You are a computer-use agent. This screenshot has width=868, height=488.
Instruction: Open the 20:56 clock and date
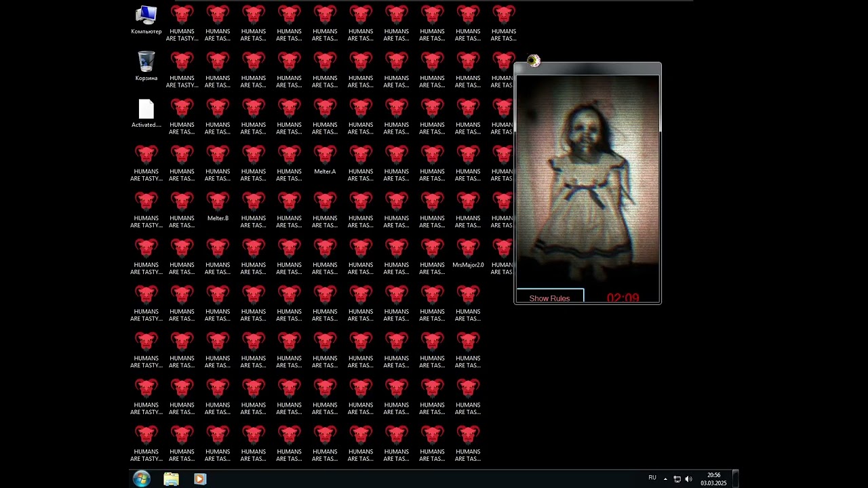pos(713,479)
